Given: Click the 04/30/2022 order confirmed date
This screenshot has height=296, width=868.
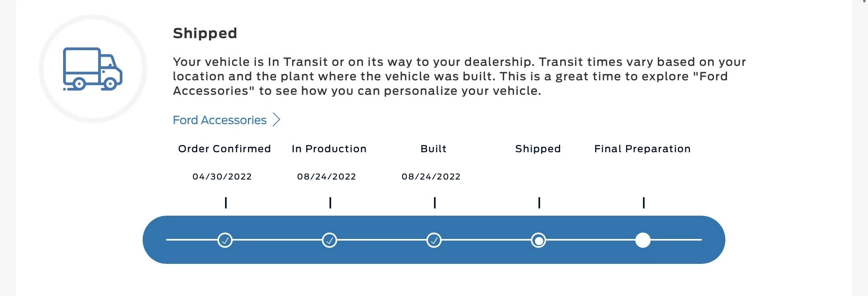Looking at the screenshot, I should coord(222,177).
